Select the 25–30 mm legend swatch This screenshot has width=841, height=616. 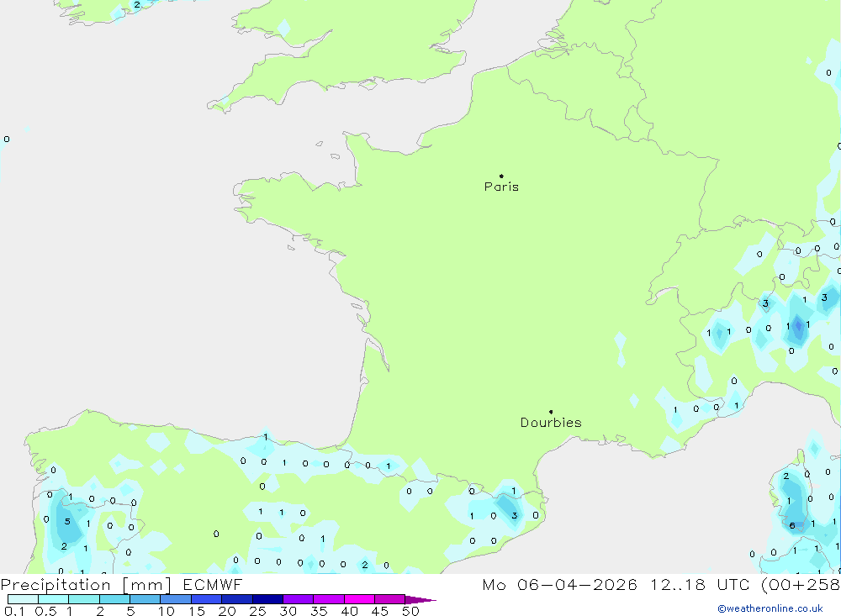click(267, 599)
